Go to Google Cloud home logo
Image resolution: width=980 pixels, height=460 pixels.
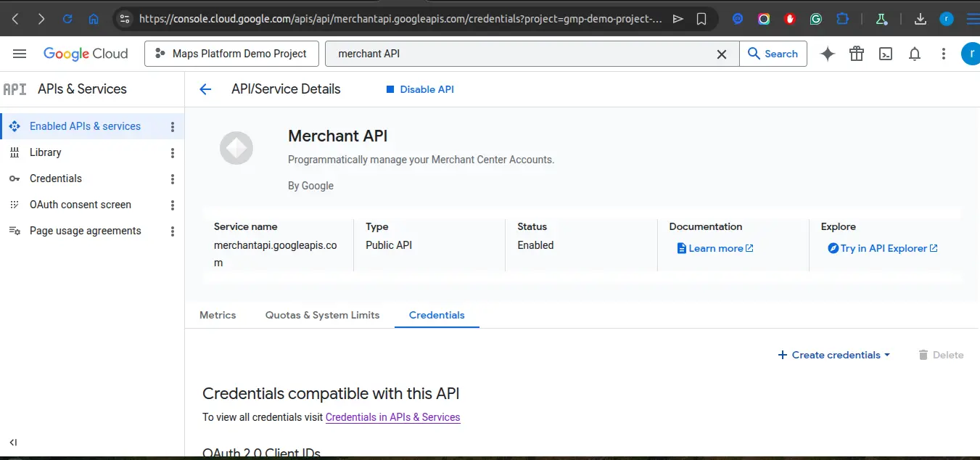point(86,54)
